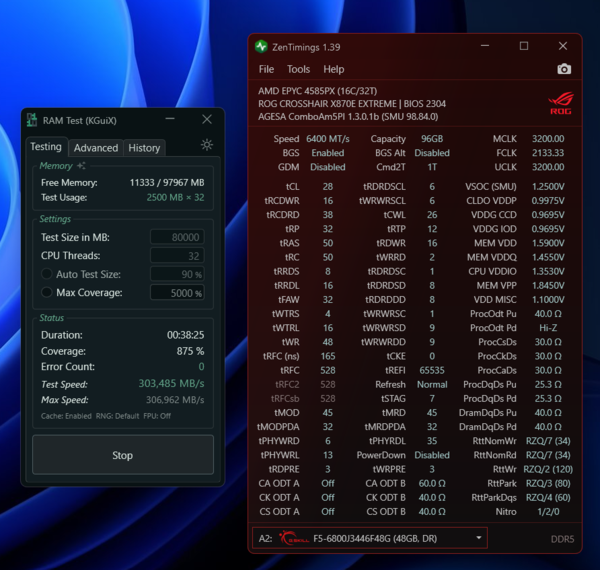Stop the running RAM test
The height and width of the screenshot is (570, 600).
pos(123,455)
